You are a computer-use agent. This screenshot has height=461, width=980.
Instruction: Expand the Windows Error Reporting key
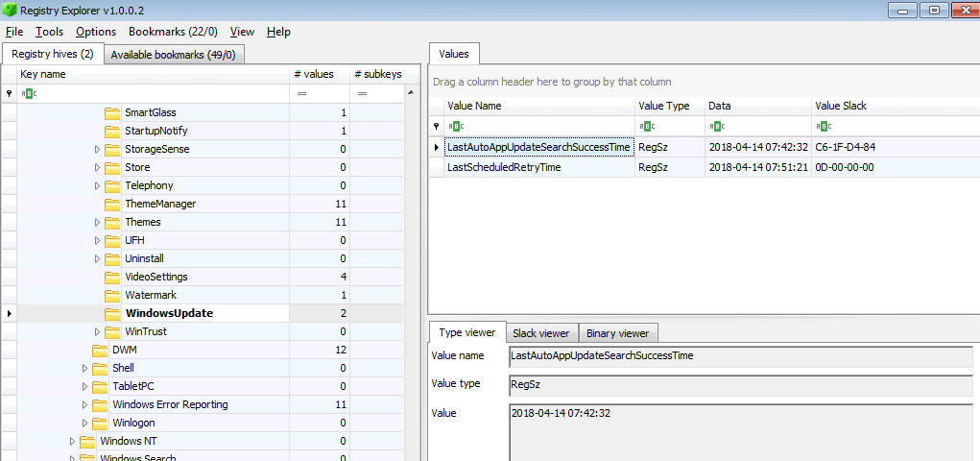84,404
